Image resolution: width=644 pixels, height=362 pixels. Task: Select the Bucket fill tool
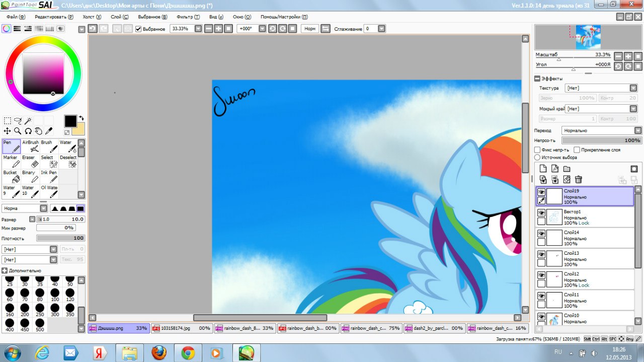12,176
